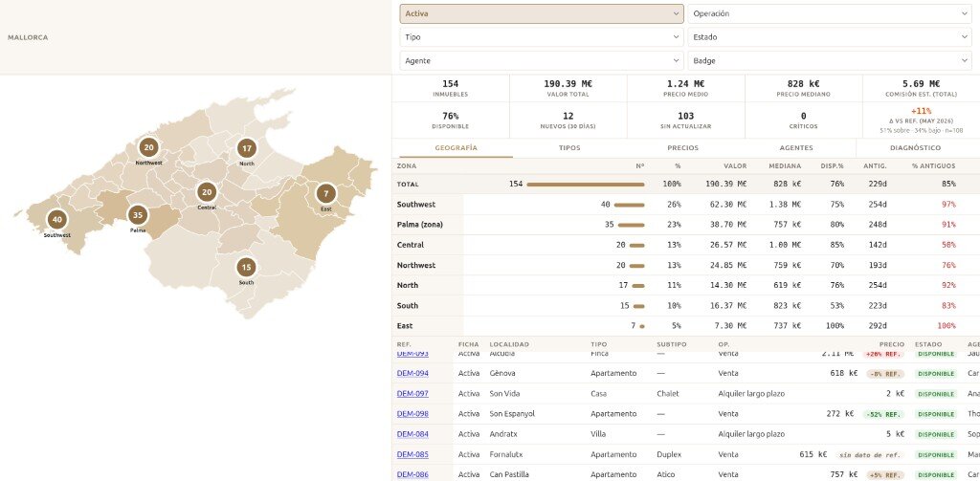Open the Activa filter dropdown
This screenshot has width=980, height=481.
click(x=542, y=13)
